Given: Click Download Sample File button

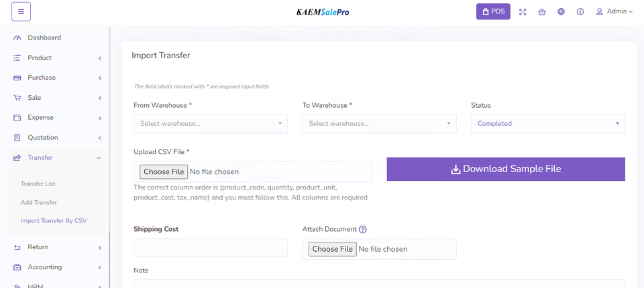Looking at the screenshot, I should tap(506, 169).
